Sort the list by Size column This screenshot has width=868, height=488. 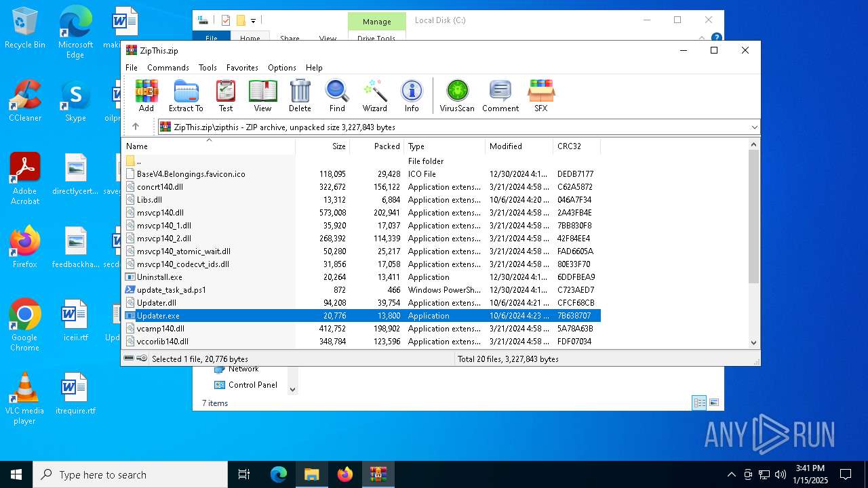pyautogui.click(x=323, y=146)
